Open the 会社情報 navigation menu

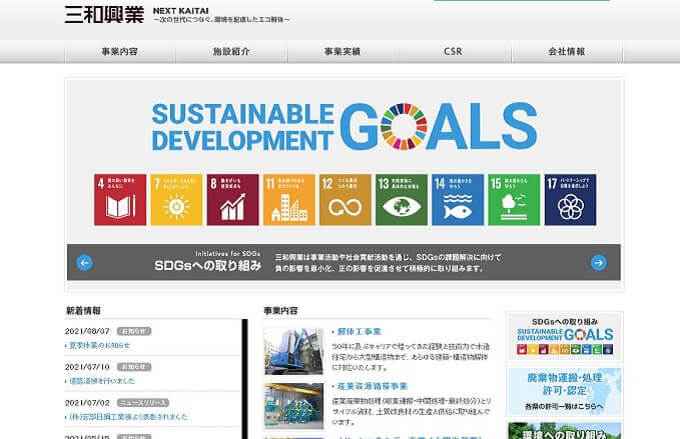pyautogui.click(x=567, y=52)
